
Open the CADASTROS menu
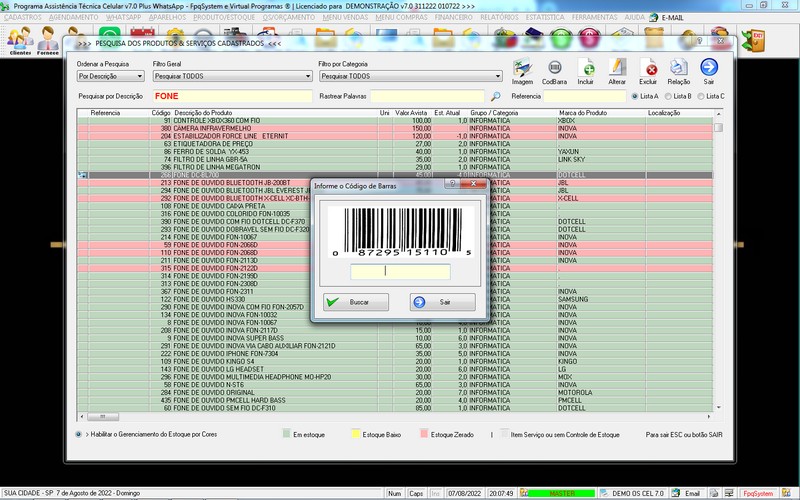pos(22,17)
